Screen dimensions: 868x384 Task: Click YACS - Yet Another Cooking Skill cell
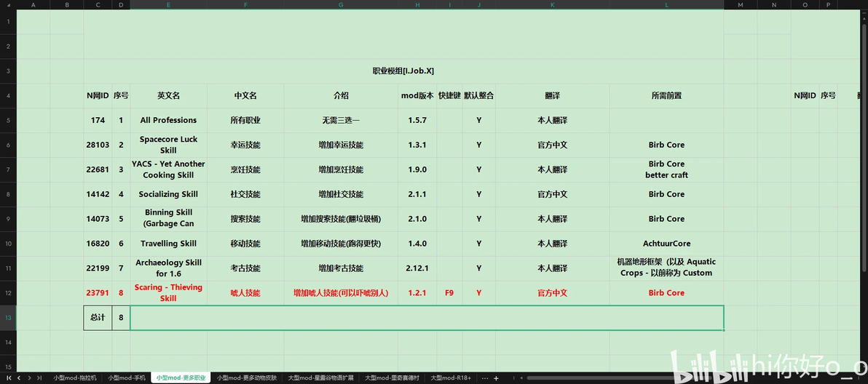pyautogui.click(x=168, y=169)
